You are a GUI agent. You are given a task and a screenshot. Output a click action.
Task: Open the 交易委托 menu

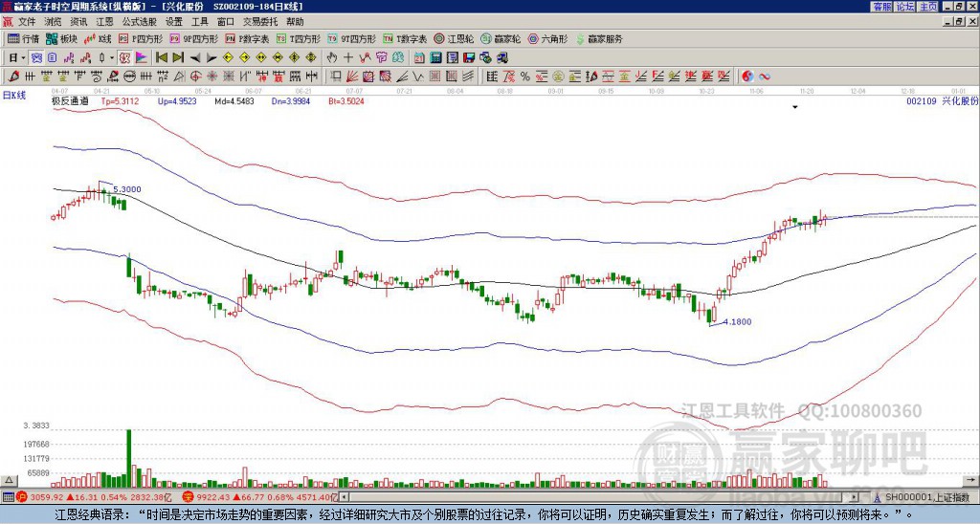tap(260, 22)
